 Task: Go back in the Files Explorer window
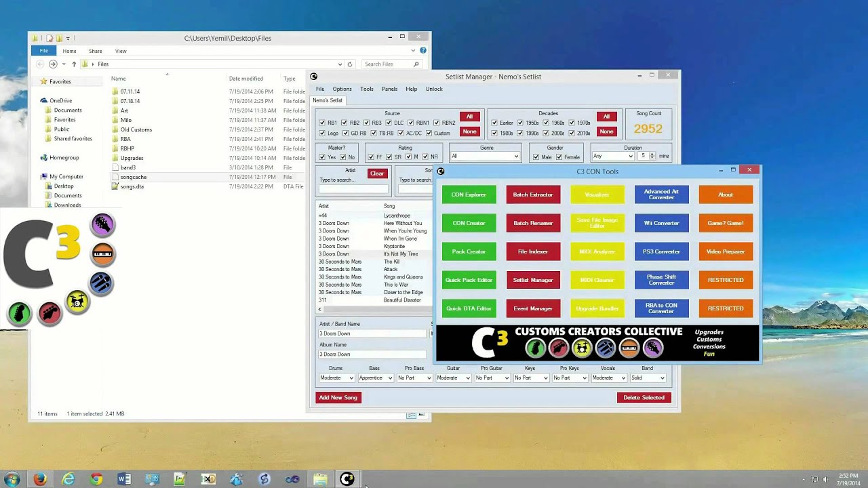point(40,64)
